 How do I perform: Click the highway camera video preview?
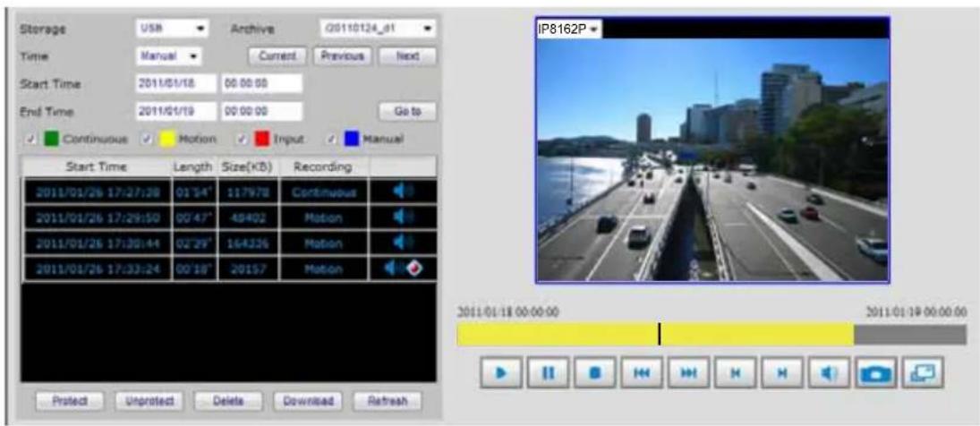pos(712,160)
